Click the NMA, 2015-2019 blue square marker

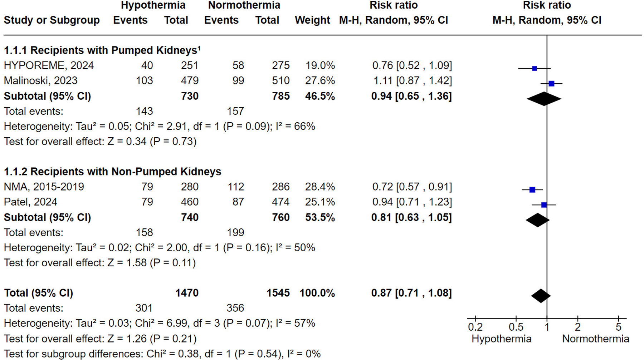[x=532, y=190]
